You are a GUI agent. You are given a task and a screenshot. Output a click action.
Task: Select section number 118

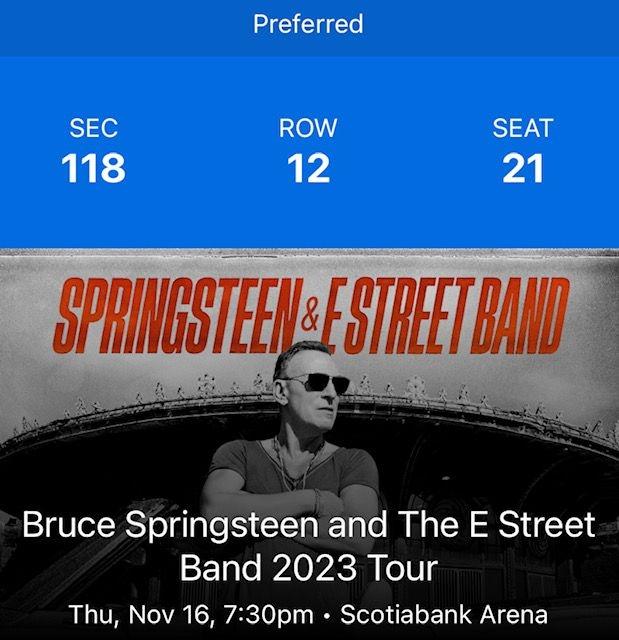pos(93,168)
